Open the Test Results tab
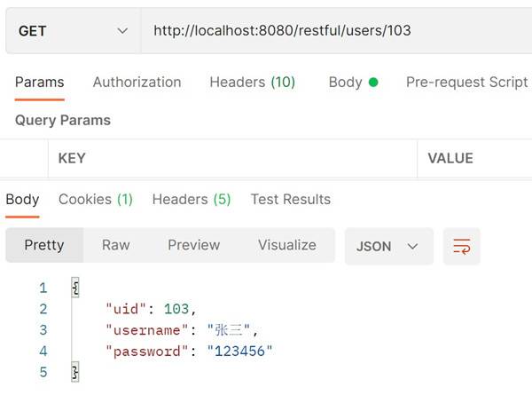Viewport: 532px width, 395px height. 290,200
